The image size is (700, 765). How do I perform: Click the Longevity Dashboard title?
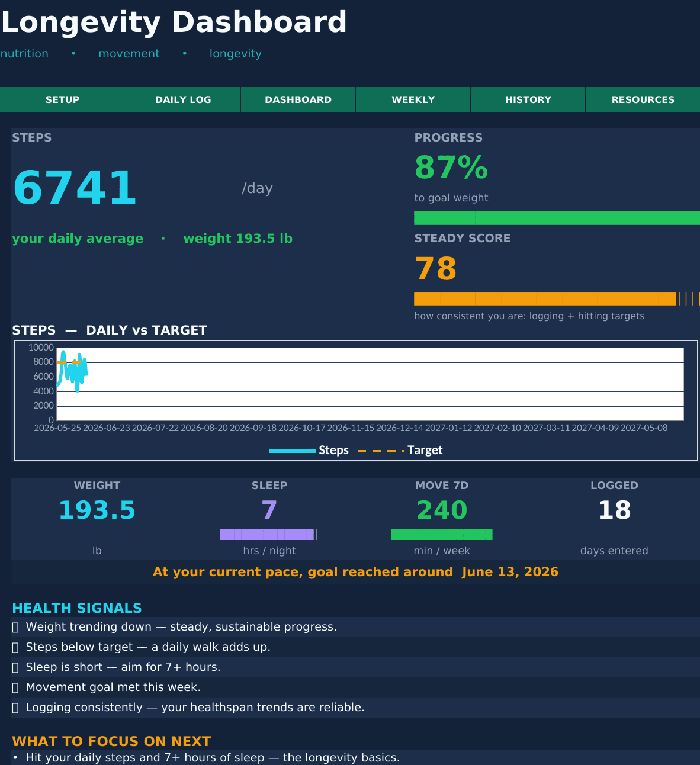click(x=174, y=22)
